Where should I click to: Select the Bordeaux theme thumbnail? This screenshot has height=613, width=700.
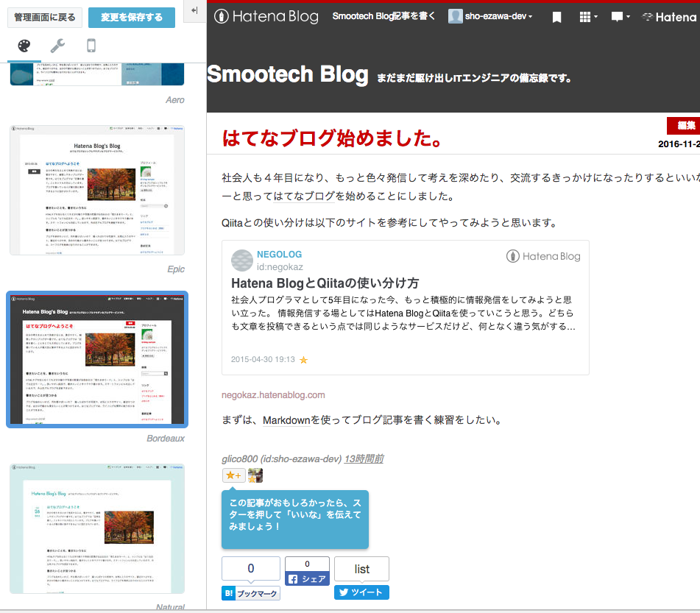97,359
